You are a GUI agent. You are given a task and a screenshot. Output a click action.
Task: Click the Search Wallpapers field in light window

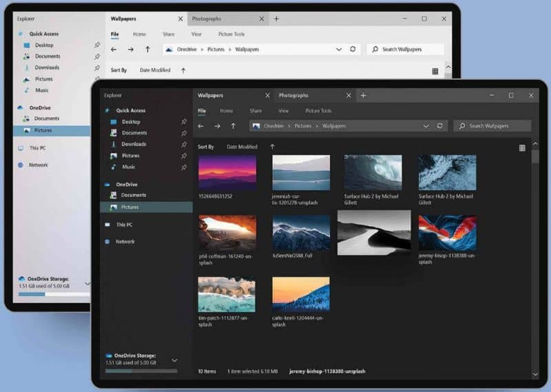coord(405,50)
